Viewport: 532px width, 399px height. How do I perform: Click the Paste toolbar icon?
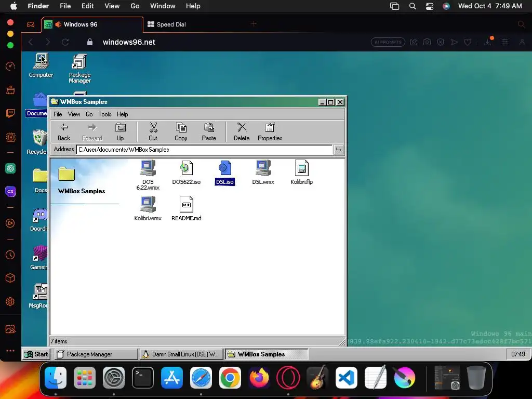click(209, 132)
